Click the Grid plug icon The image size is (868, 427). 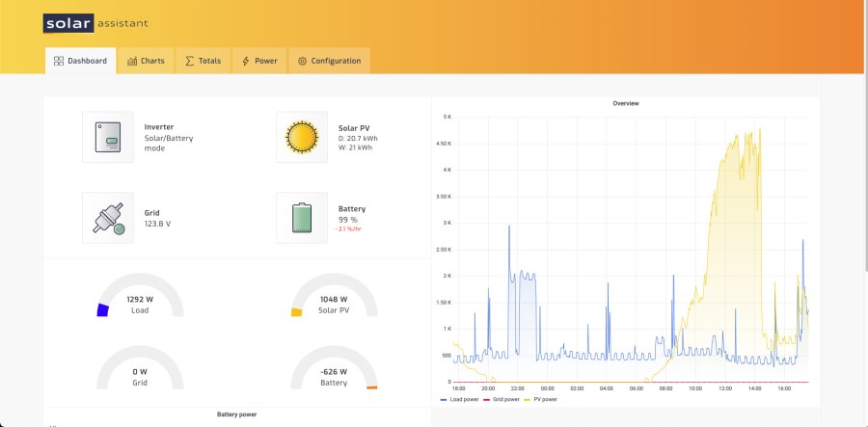tap(108, 218)
